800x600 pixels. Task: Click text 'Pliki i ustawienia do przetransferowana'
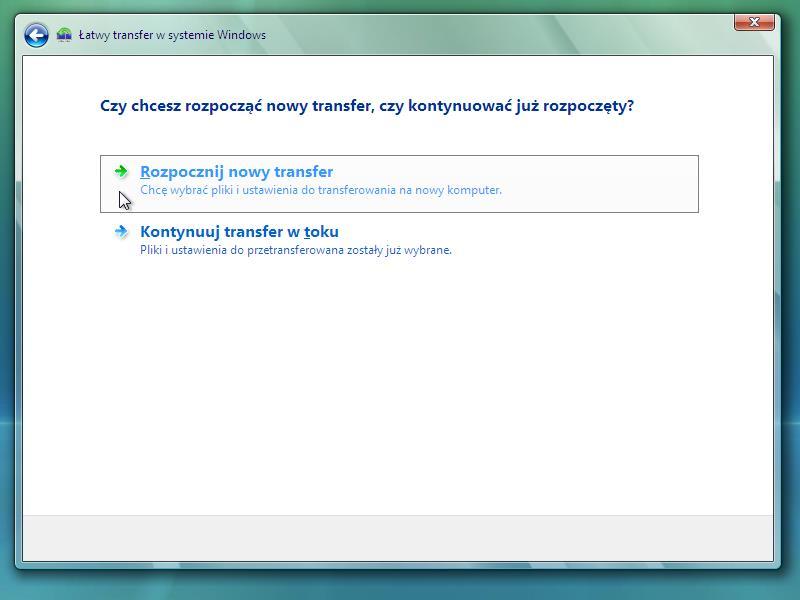coord(242,250)
